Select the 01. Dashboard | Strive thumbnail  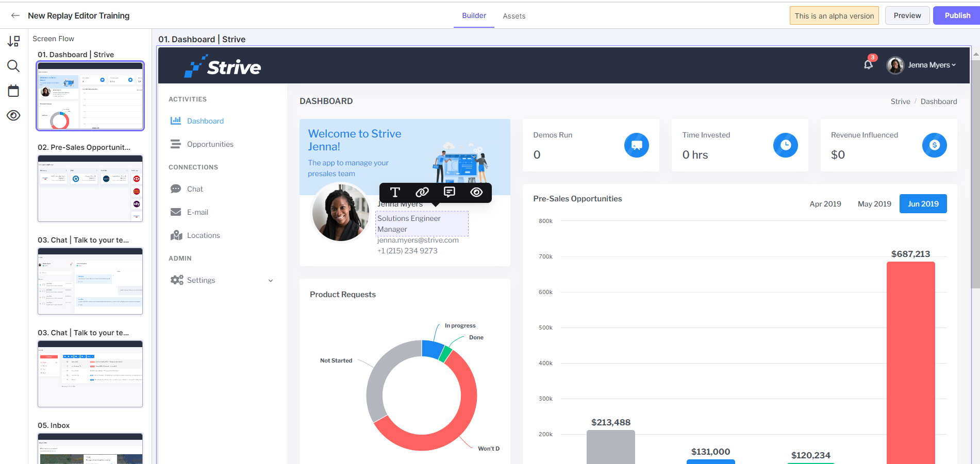point(90,96)
